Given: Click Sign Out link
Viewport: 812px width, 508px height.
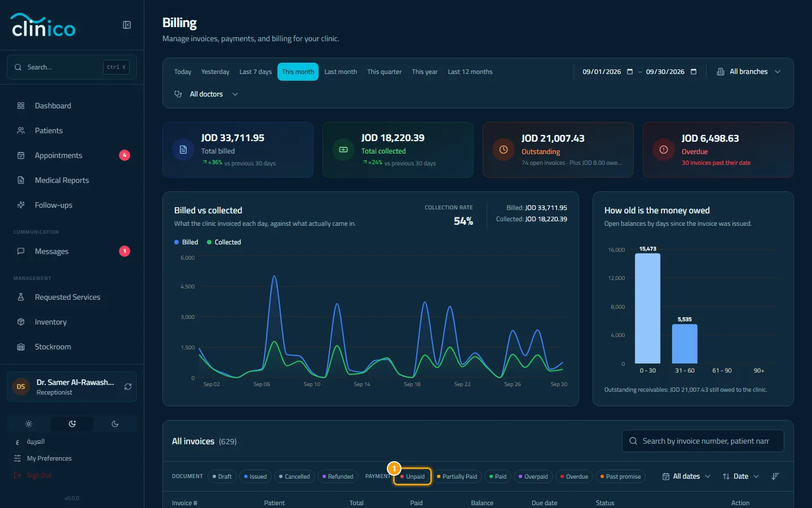Looking at the screenshot, I should point(33,475).
